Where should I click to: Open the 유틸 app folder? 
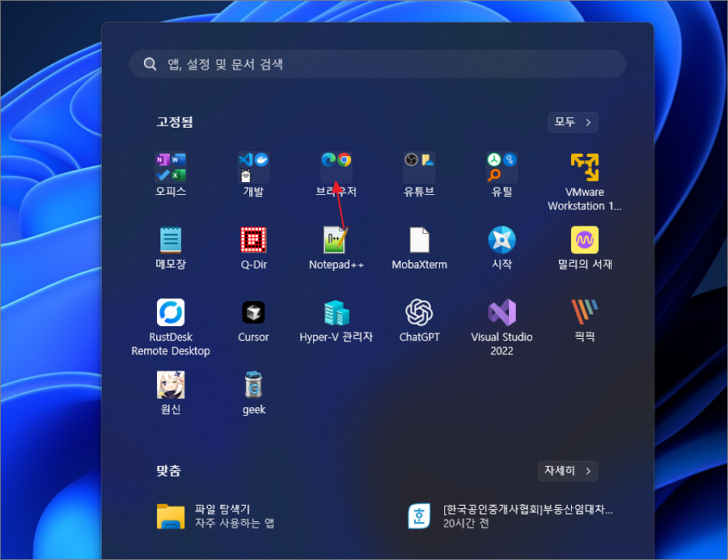click(x=502, y=174)
